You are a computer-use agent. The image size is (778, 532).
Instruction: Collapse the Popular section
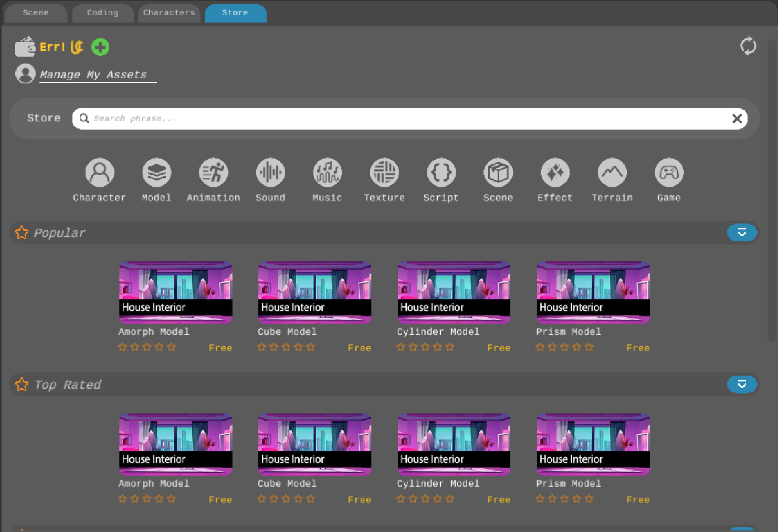(x=742, y=232)
